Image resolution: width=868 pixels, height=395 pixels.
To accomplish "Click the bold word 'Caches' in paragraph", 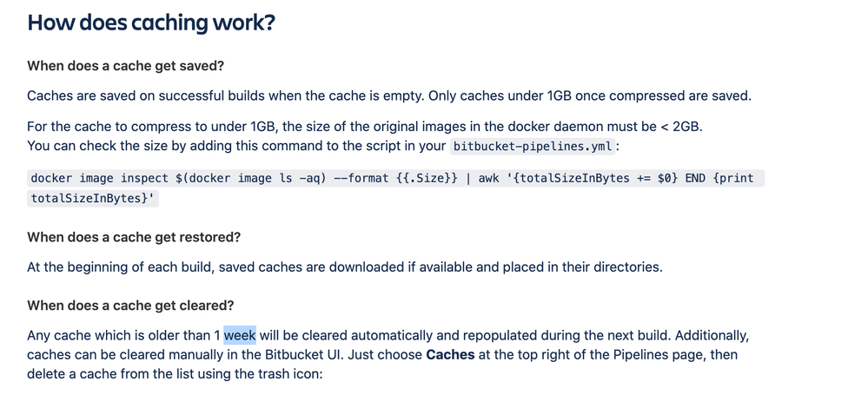I will pos(450,354).
